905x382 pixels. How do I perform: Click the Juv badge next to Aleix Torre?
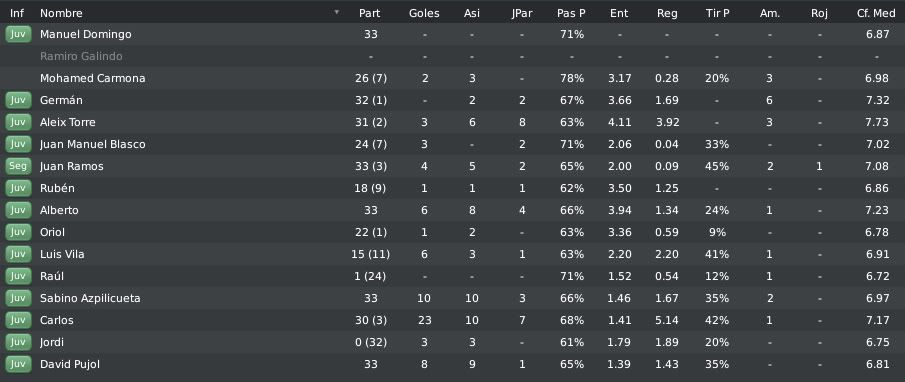(x=18, y=122)
